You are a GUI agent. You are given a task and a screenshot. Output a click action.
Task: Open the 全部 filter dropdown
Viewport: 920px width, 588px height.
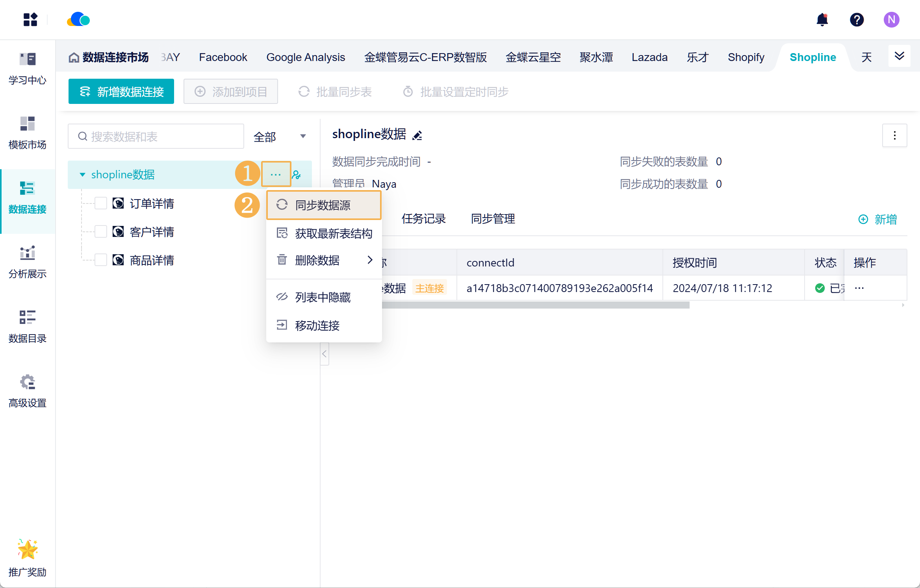tap(280, 137)
